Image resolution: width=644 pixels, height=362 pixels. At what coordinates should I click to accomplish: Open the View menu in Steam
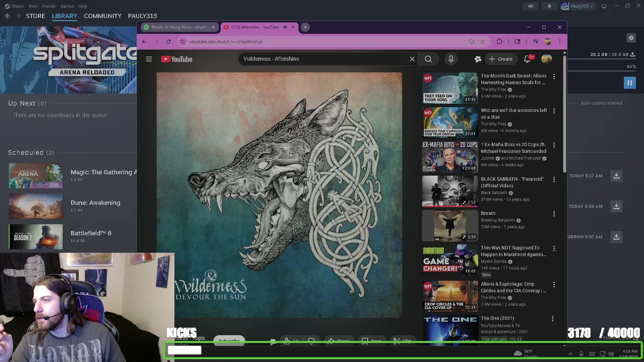33,6
